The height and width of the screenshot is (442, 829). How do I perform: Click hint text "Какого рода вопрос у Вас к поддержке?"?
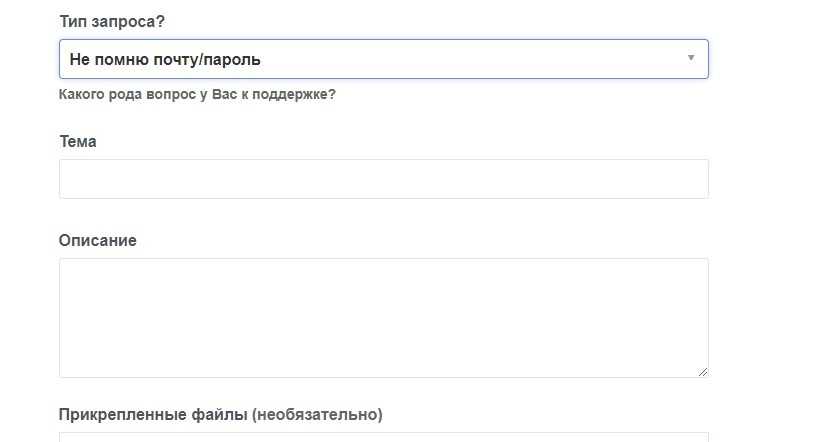197,95
